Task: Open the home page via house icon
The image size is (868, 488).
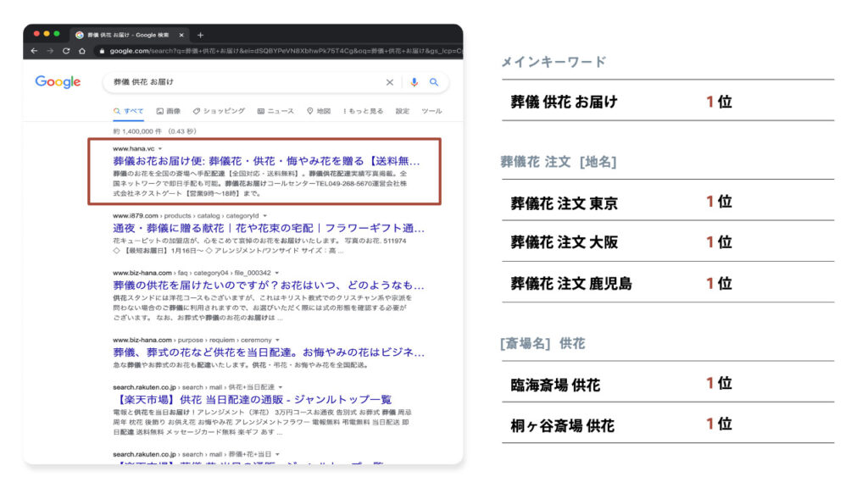Action: [x=82, y=51]
